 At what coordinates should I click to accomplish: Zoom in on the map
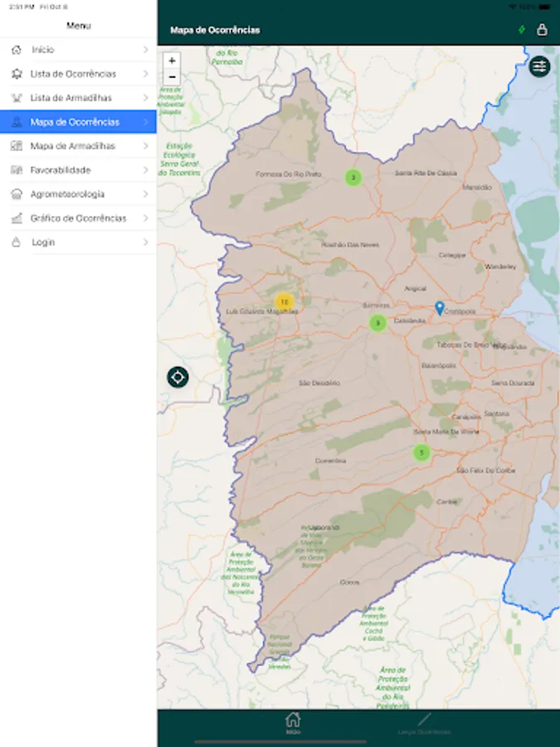pyautogui.click(x=172, y=61)
